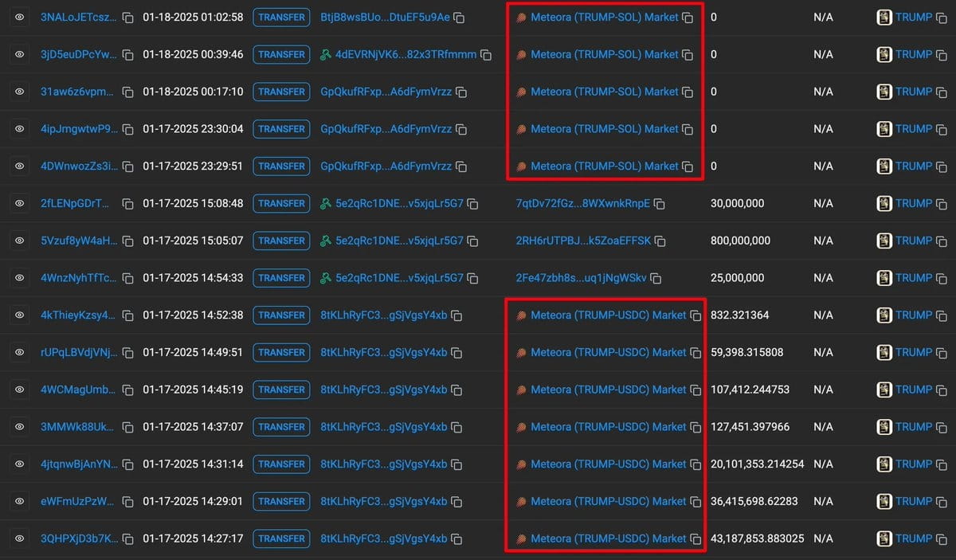Click TRANSFER badge in the 15:08:48 row
Screen dimensions: 956x560
pos(281,203)
